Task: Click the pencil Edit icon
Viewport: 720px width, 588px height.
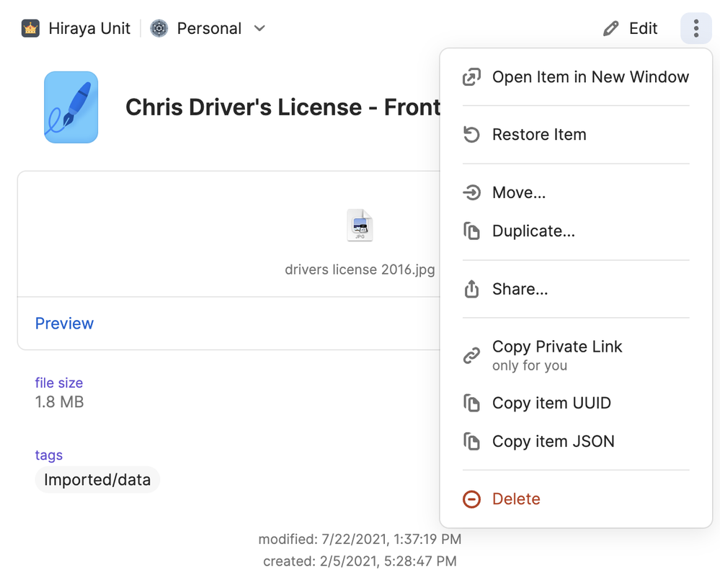Action: click(x=611, y=29)
